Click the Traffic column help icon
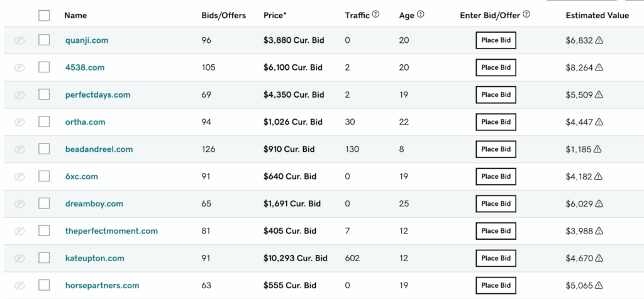Screen dimensions: 644x299 coord(375,14)
